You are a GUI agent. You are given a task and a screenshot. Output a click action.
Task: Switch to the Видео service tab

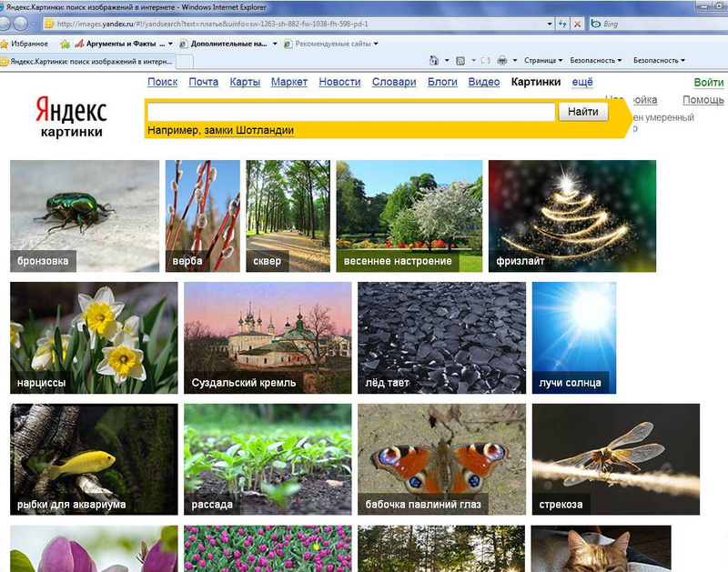[483, 82]
